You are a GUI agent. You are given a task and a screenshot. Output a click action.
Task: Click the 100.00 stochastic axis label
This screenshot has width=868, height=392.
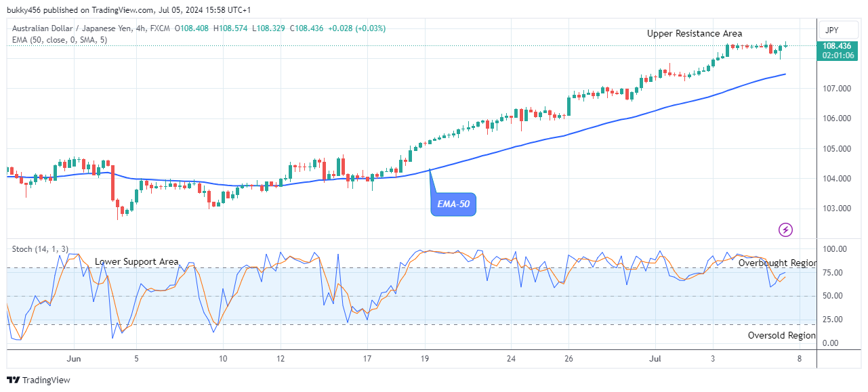point(834,249)
